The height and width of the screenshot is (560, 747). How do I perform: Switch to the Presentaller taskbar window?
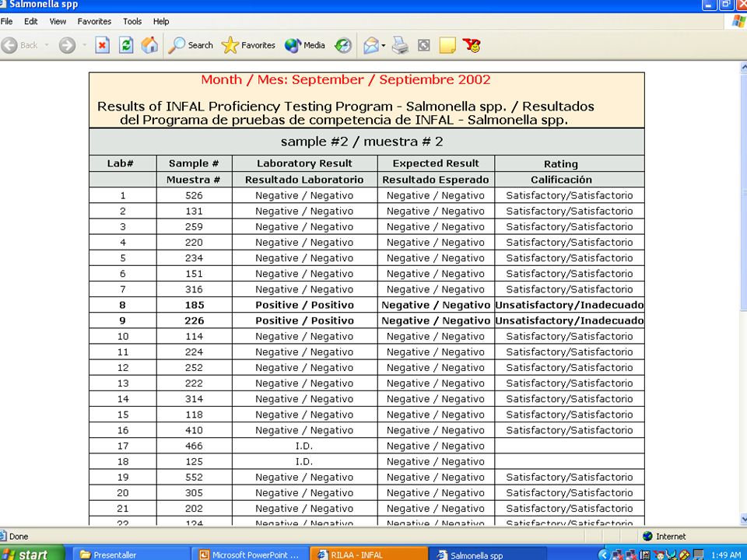[130, 555]
